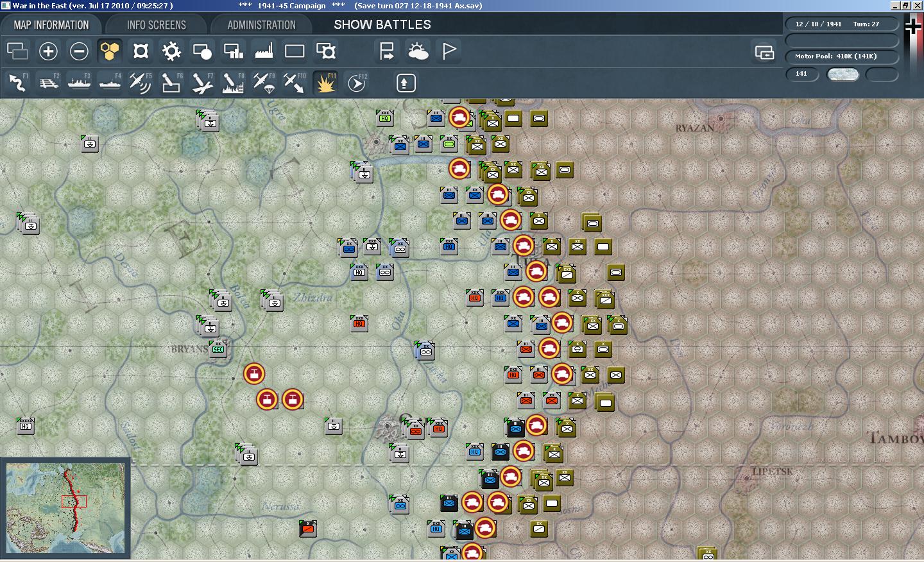Click the F12 end turn icon
Image resolution: width=924 pixels, height=562 pixels.
tap(356, 83)
